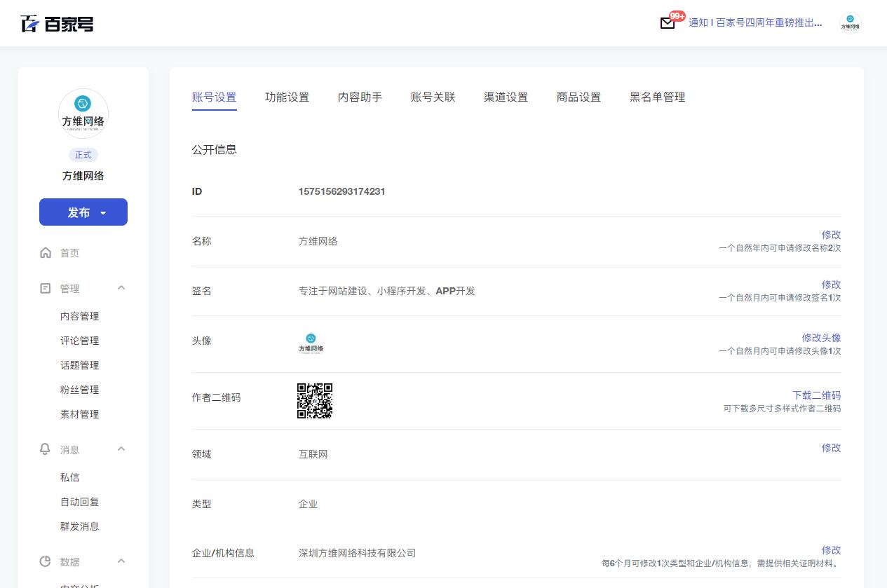
Task: Click 下载二维码 to download the QR code
Action: point(816,395)
